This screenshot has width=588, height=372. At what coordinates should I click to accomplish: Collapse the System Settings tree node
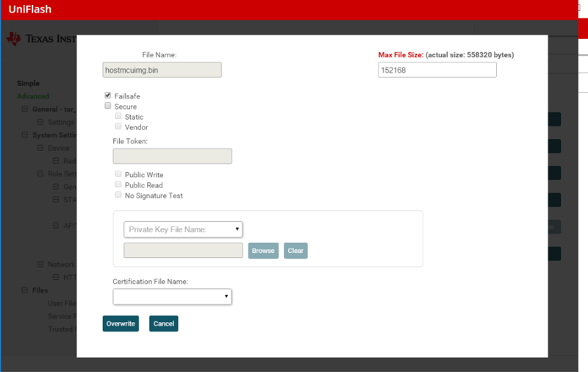click(x=24, y=135)
